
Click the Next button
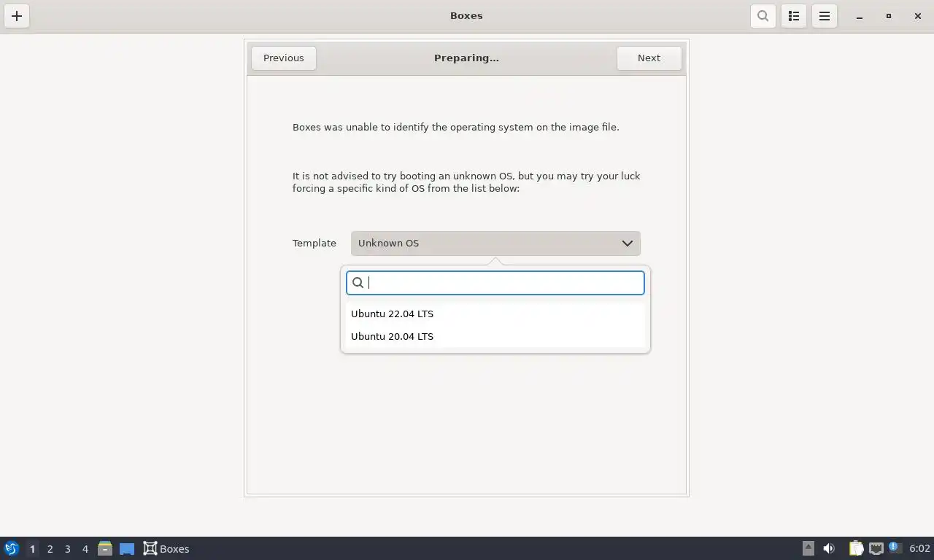click(649, 58)
